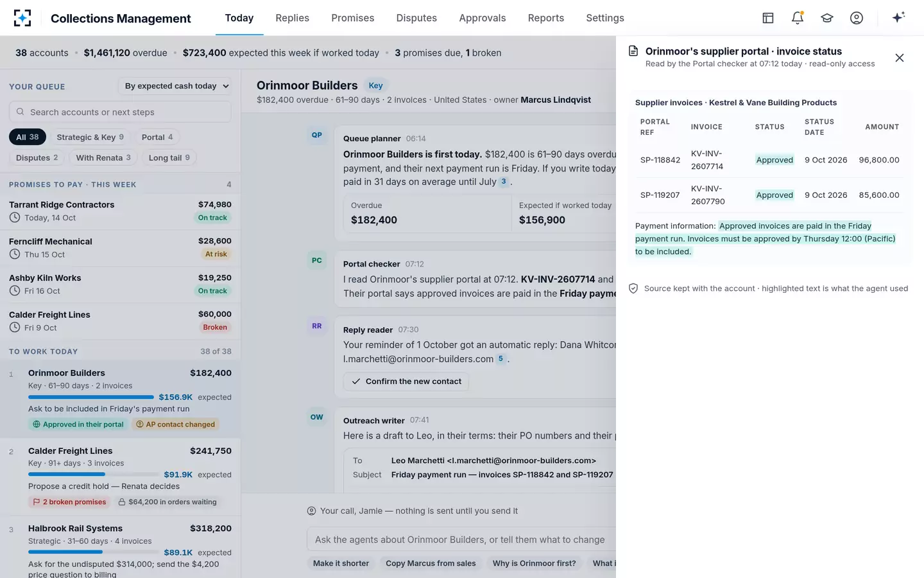924x578 pixels.
Task: Open the user account profile icon
Action: click(857, 18)
